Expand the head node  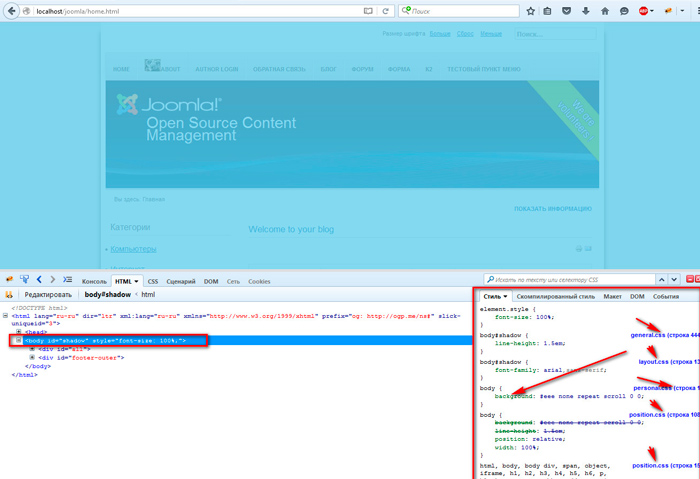click(19, 332)
